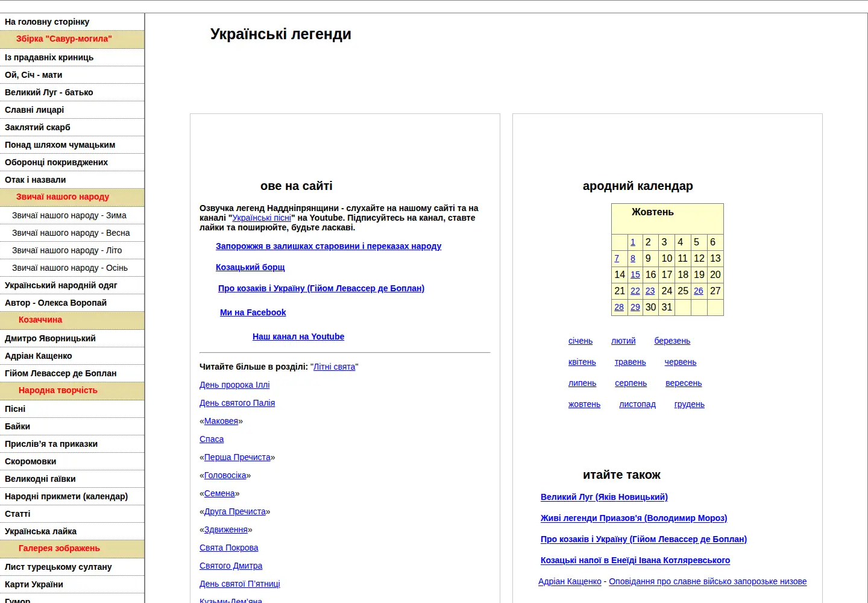This screenshot has width=868, height=603.
Task: Switch calendar to 'листопад'
Action: click(638, 404)
